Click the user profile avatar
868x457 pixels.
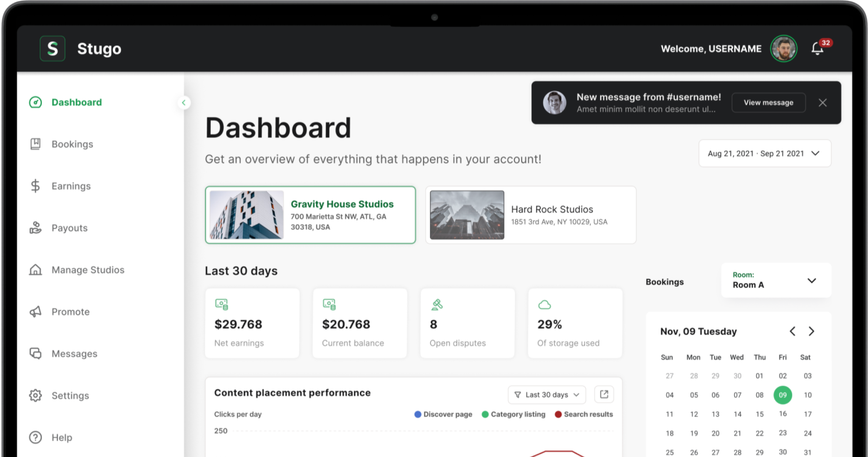click(x=783, y=49)
